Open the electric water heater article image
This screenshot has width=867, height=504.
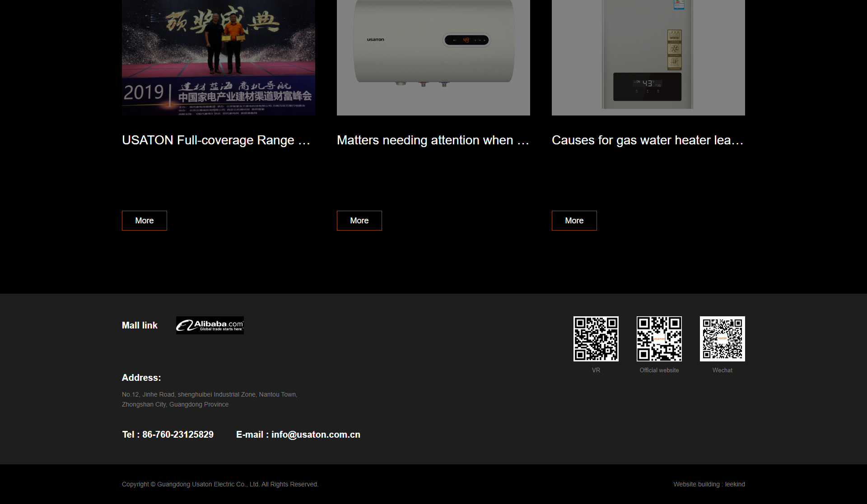[433, 57]
